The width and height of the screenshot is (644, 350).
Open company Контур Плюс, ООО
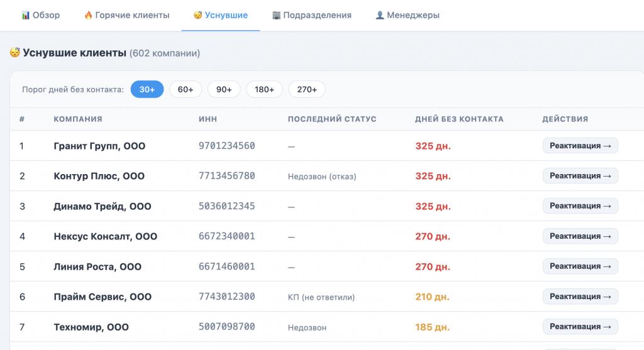coord(99,176)
